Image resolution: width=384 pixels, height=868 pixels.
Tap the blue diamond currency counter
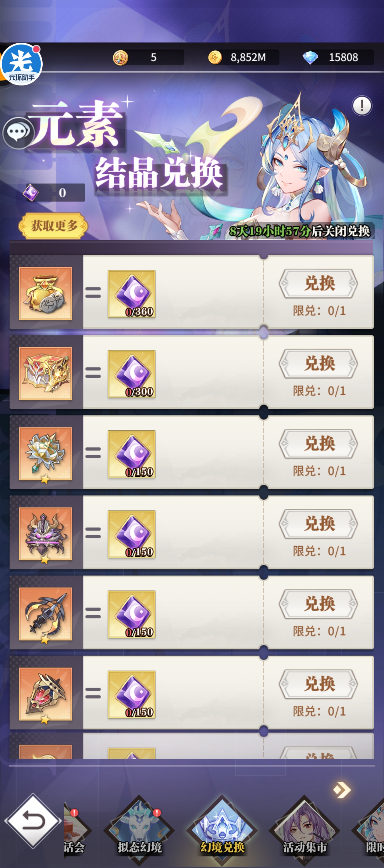[x=338, y=57]
